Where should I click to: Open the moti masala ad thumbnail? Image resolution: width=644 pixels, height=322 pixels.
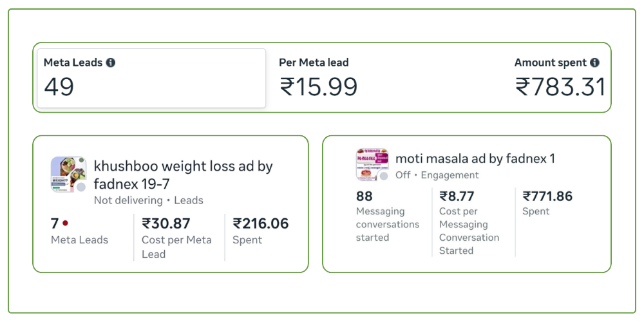pos(372,164)
